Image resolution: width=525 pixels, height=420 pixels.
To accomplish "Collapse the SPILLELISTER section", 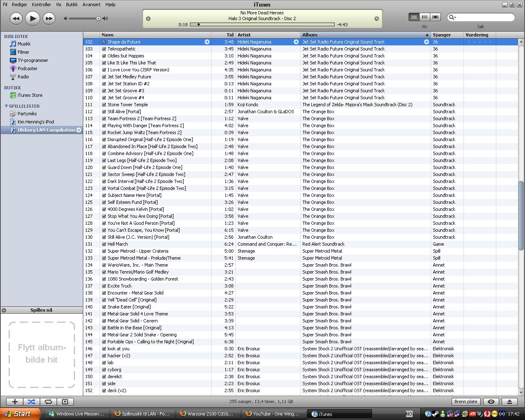I will point(6,106).
